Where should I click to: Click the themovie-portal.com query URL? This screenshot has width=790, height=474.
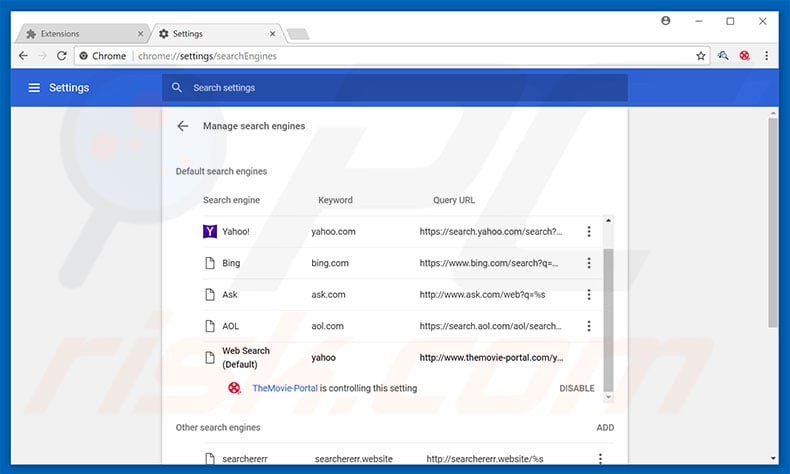pyautogui.click(x=491, y=358)
